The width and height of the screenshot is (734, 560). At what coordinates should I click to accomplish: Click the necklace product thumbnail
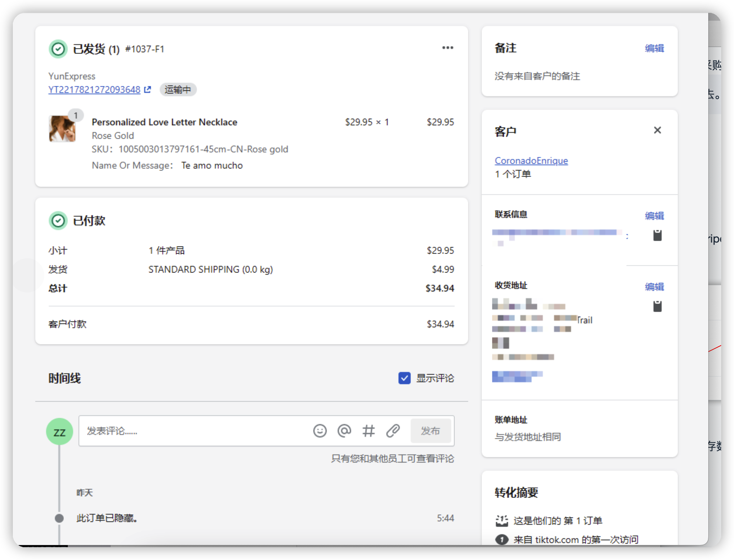click(63, 129)
